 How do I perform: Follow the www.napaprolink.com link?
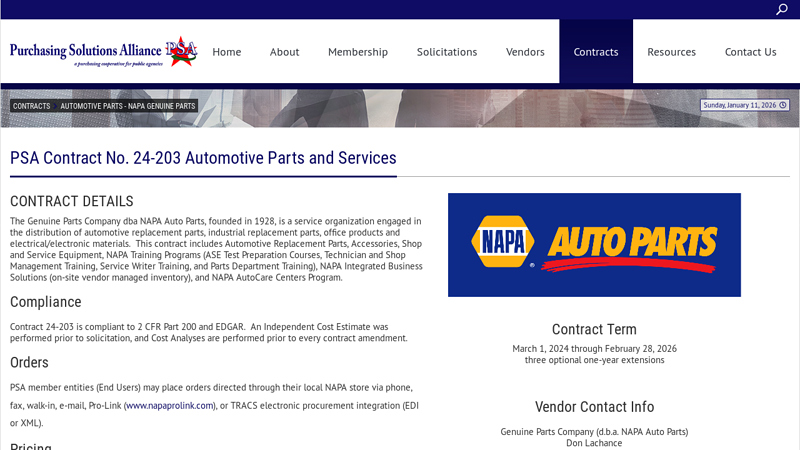coord(170,406)
